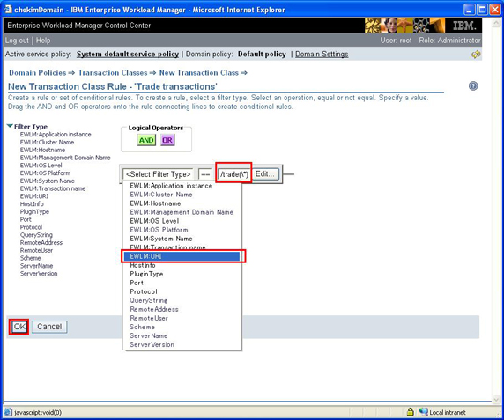Click the security padlock icon in status bar
The width and height of the screenshot is (504, 420).
click(410, 412)
